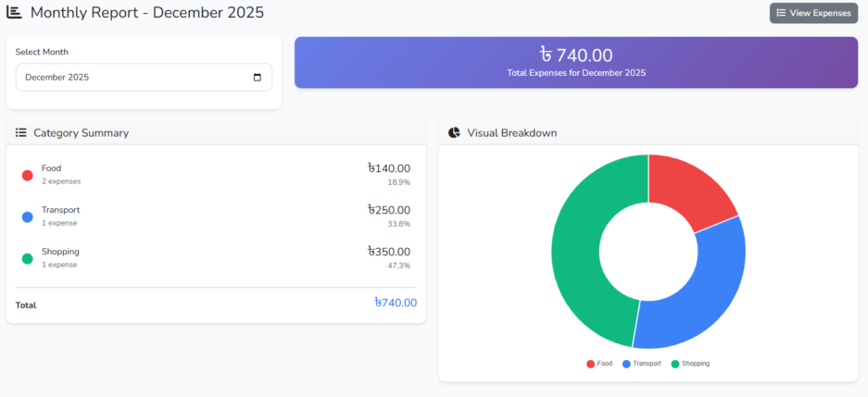This screenshot has width=868, height=397.
Task: Click the Total Expenses for December 2025 banner
Action: tap(575, 63)
